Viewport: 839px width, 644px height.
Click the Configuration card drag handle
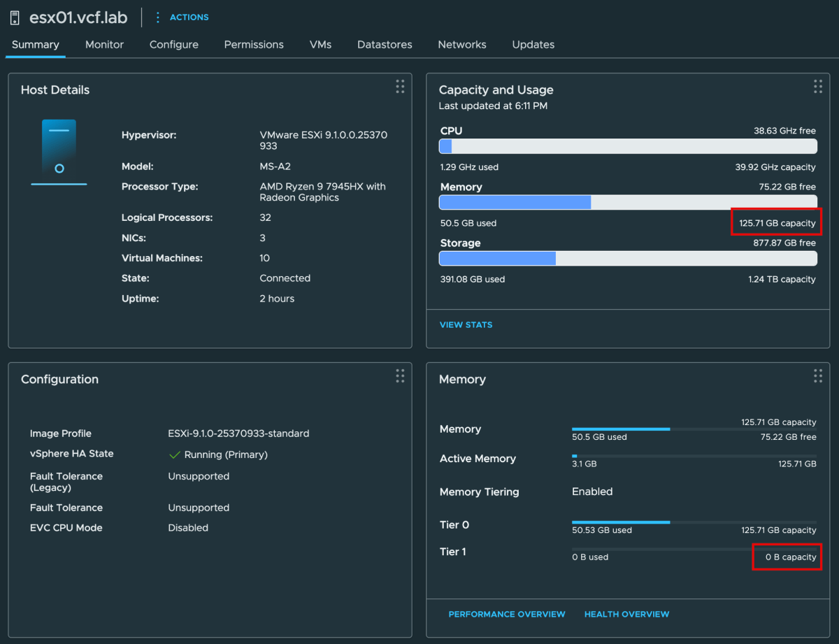click(x=400, y=375)
